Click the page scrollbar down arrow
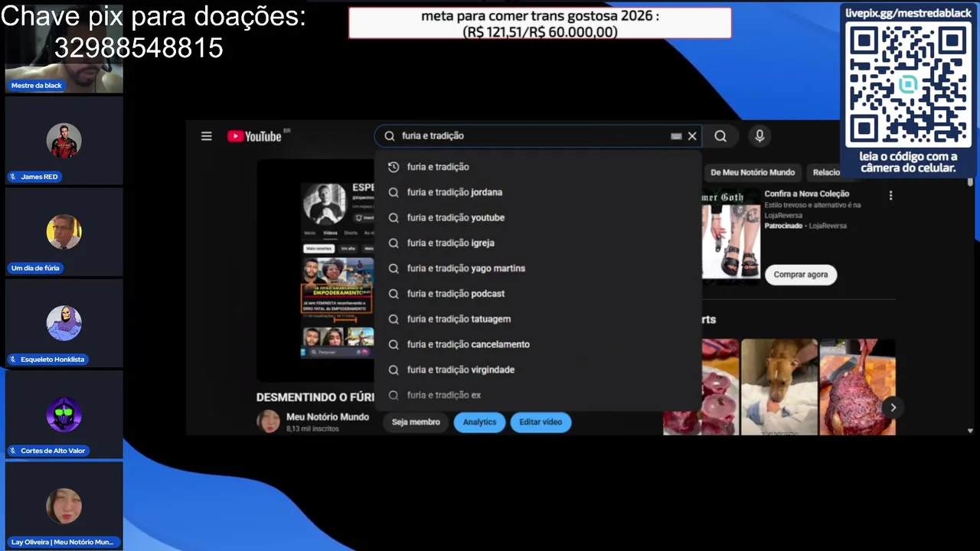Image resolution: width=980 pixels, height=551 pixels. (970, 431)
